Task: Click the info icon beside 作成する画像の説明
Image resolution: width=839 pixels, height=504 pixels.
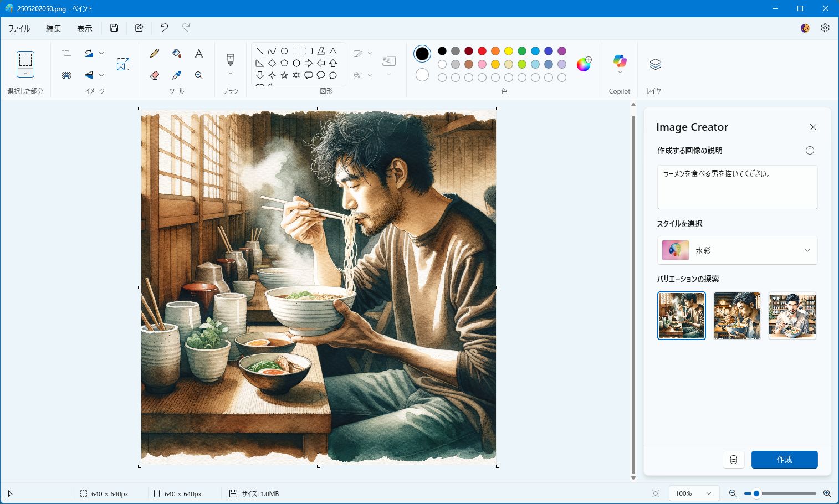Action: click(x=810, y=151)
